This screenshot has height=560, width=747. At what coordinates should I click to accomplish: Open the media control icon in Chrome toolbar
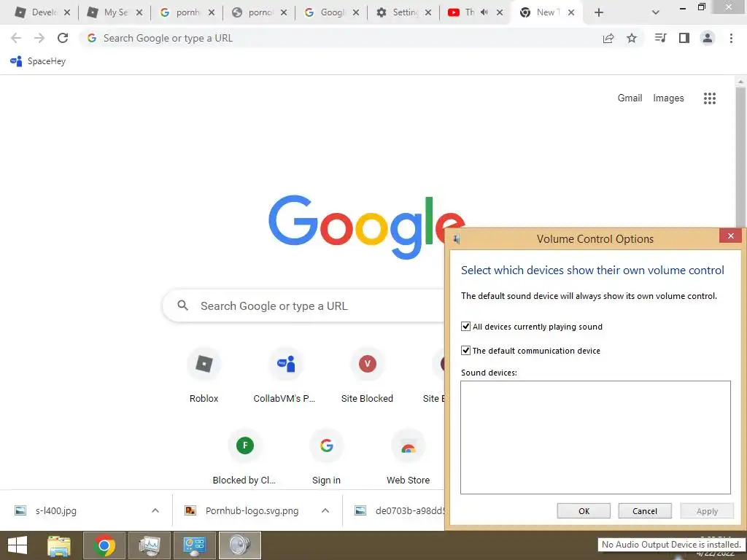[660, 38]
